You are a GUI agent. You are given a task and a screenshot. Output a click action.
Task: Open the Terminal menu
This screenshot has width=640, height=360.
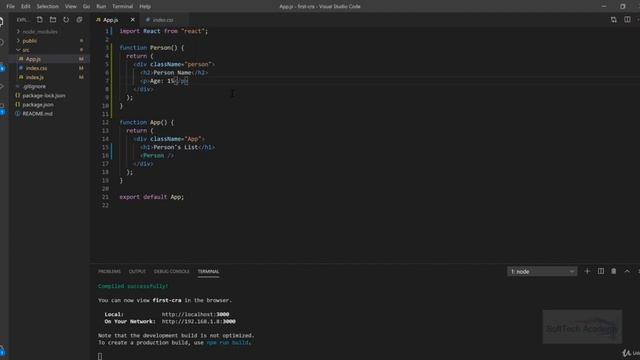(x=122, y=7)
